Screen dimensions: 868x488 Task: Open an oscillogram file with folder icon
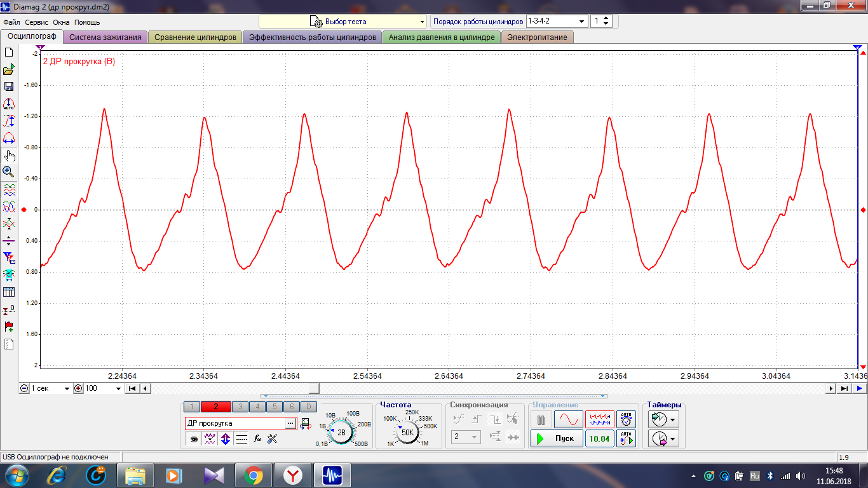coord(9,70)
